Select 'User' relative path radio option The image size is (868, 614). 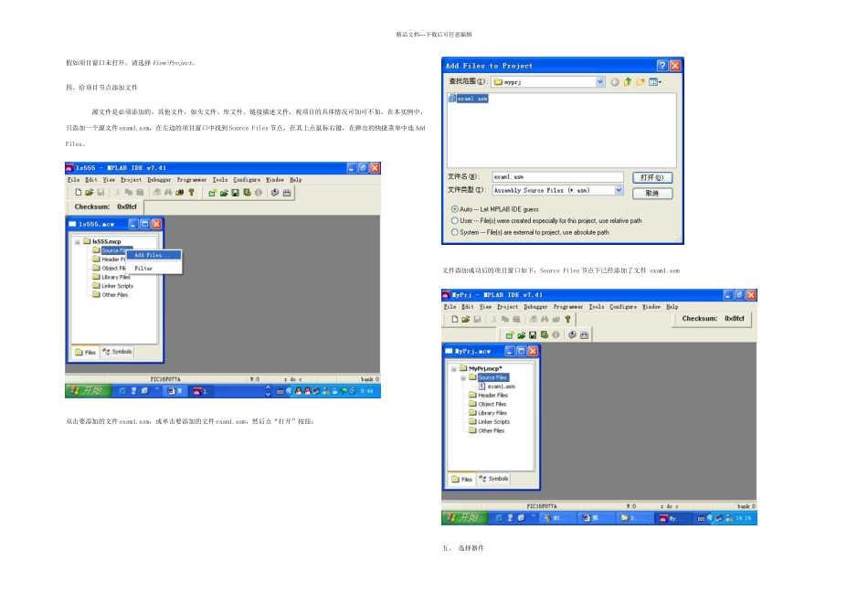pos(454,220)
